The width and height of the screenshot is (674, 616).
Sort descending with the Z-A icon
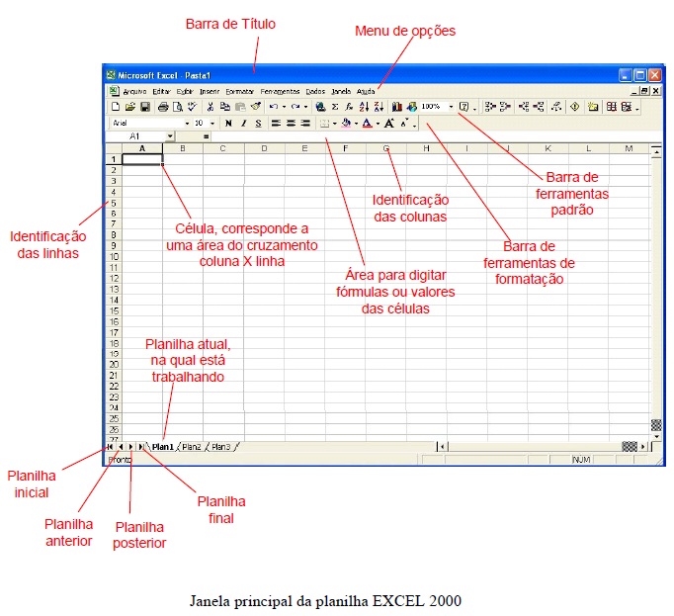pyautogui.click(x=379, y=107)
